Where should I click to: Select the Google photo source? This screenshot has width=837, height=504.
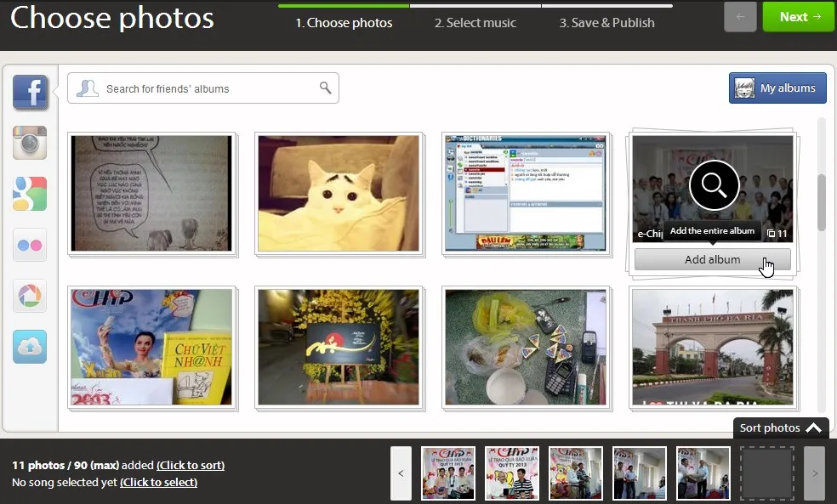coord(30,194)
